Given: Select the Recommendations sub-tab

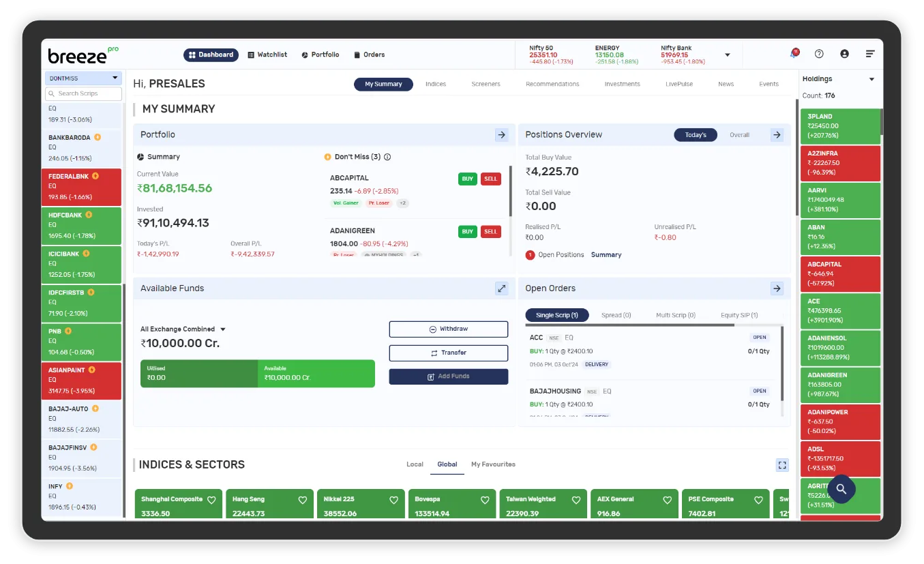Looking at the screenshot, I should tap(552, 84).
